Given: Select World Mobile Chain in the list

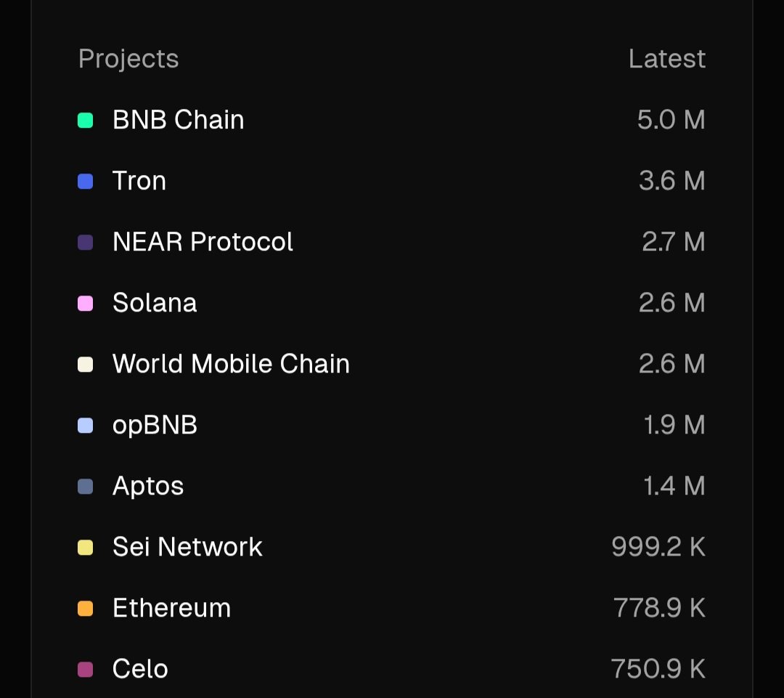Looking at the screenshot, I should 231,364.
